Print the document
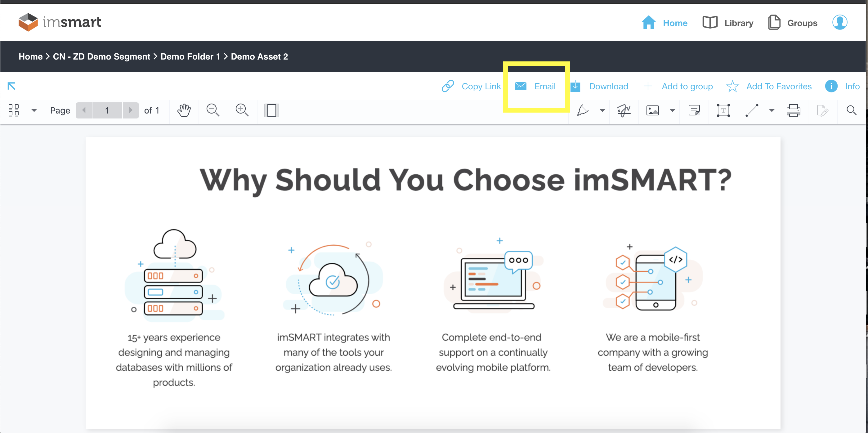 (794, 110)
